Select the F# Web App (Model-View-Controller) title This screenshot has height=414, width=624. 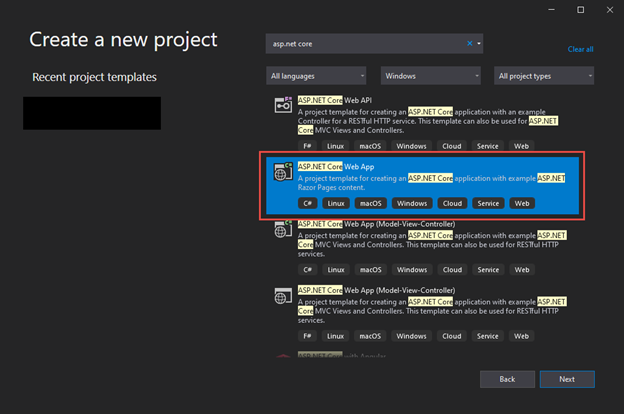coord(376,291)
